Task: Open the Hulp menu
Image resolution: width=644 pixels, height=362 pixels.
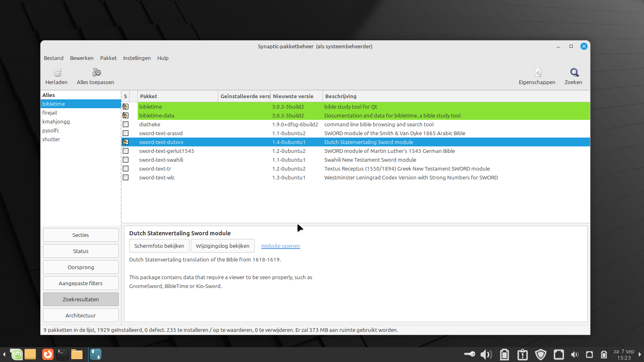Action: pyautogui.click(x=163, y=58)
